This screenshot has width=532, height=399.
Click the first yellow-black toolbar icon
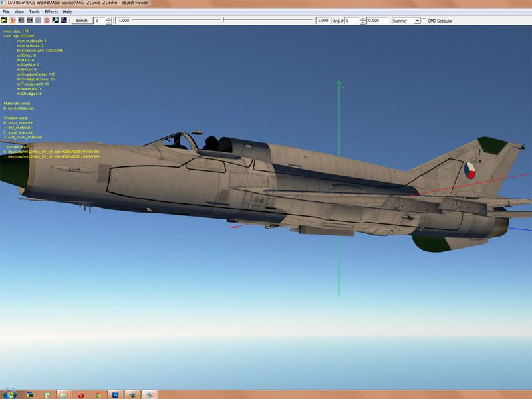pyautogui.click(x=4, y=21)
